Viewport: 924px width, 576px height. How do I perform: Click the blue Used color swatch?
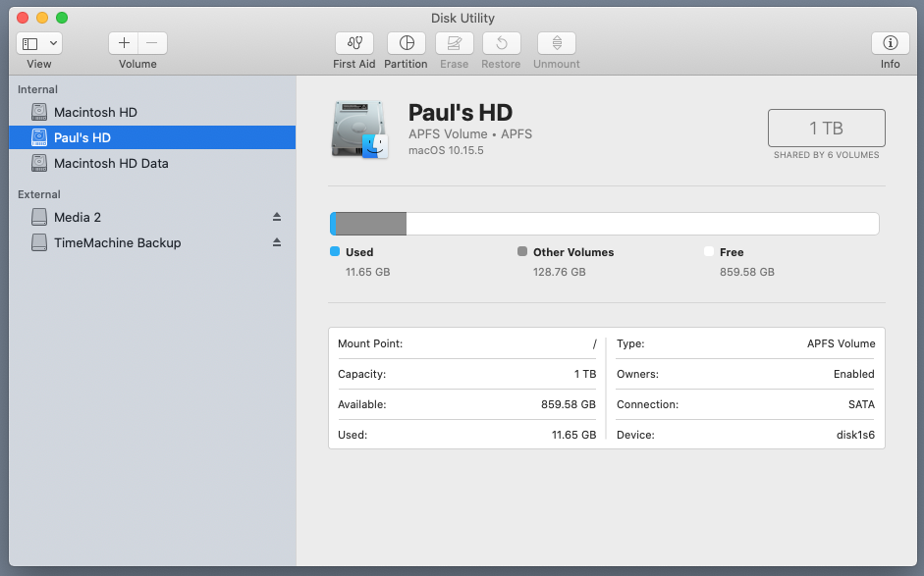click(x=335, y=251)
